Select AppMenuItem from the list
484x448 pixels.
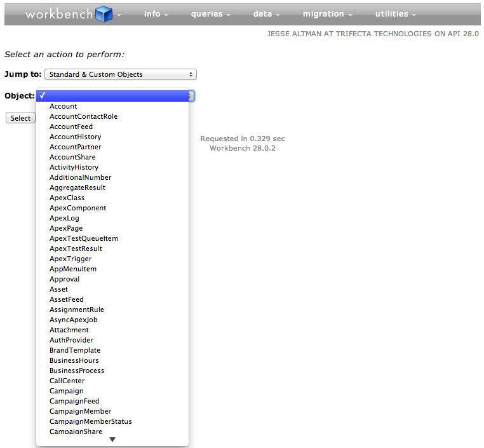(x=112, y=269)
